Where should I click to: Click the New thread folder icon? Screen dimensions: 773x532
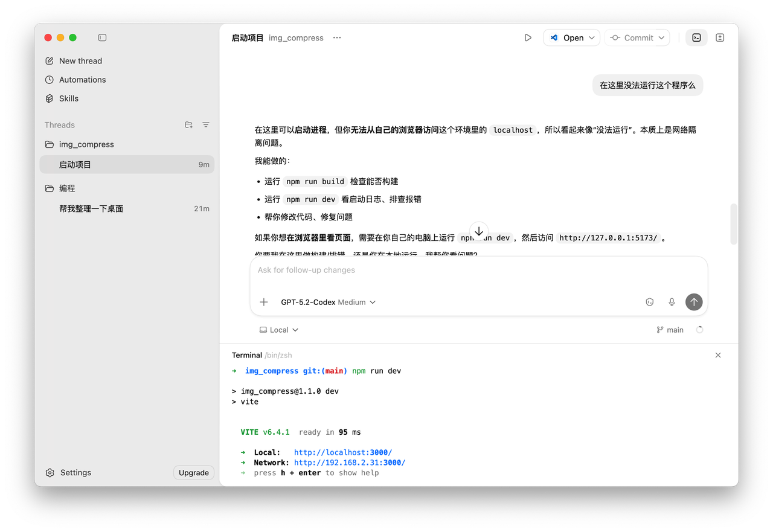(188, 125)
